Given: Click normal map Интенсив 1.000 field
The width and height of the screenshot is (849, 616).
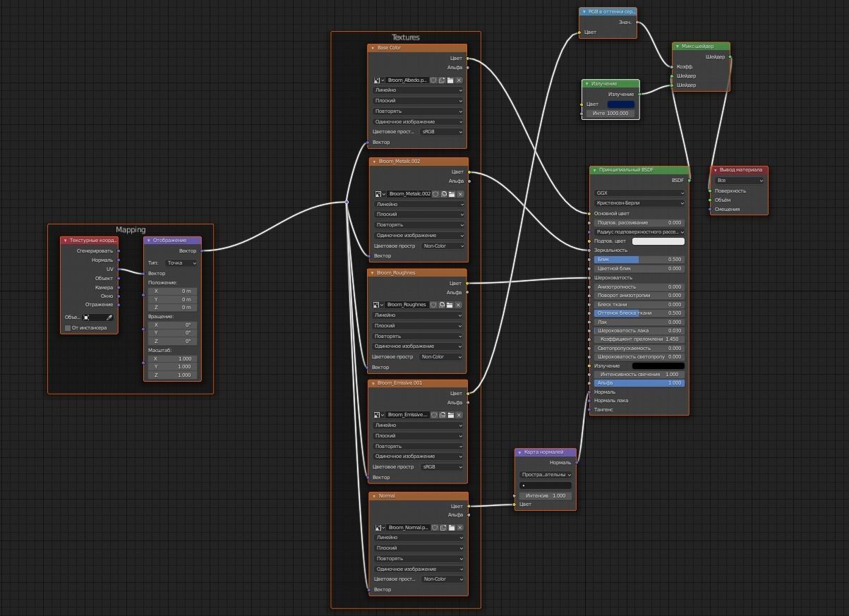Looking at the screenshot, I should (x=546, y=496).
